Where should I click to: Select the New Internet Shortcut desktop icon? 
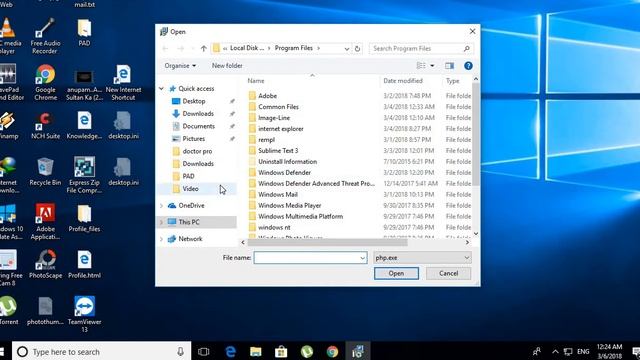(123, 83)
